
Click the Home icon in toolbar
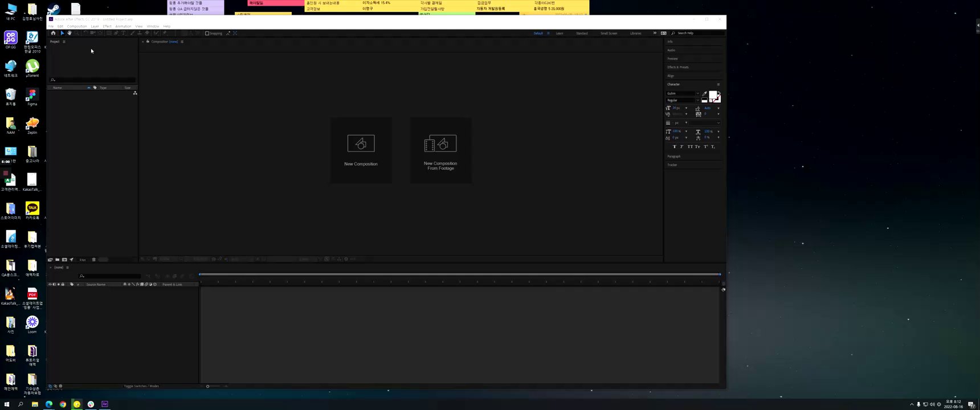[53, 33]
